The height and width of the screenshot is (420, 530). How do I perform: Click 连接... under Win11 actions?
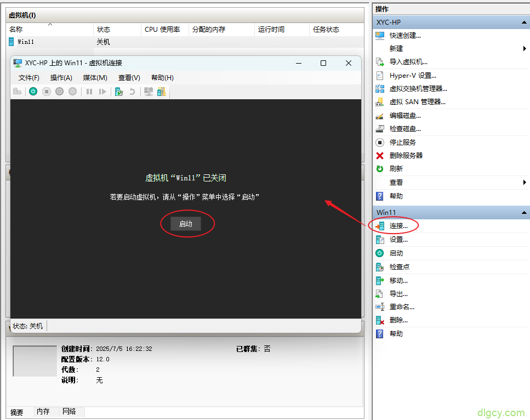click(398, 226)
